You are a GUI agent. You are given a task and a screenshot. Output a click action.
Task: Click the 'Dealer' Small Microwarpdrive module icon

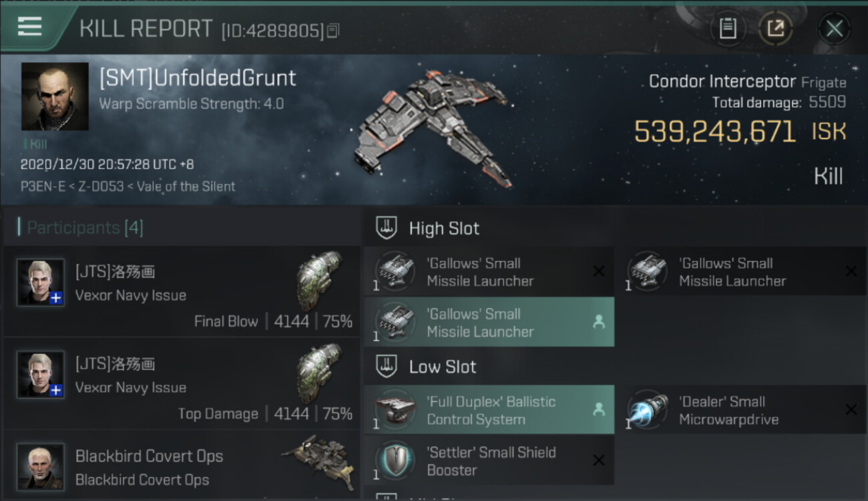(x=648, y=410)
